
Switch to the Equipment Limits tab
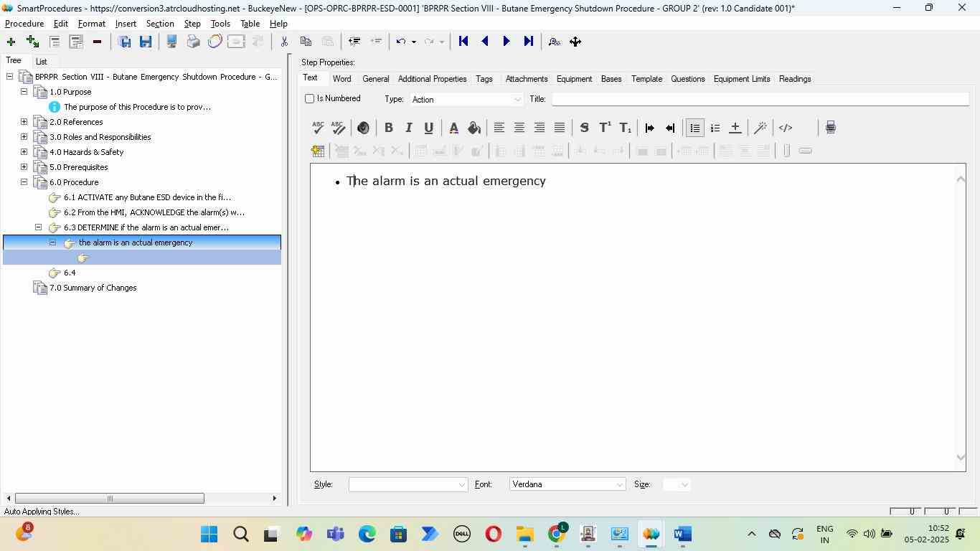742,79
